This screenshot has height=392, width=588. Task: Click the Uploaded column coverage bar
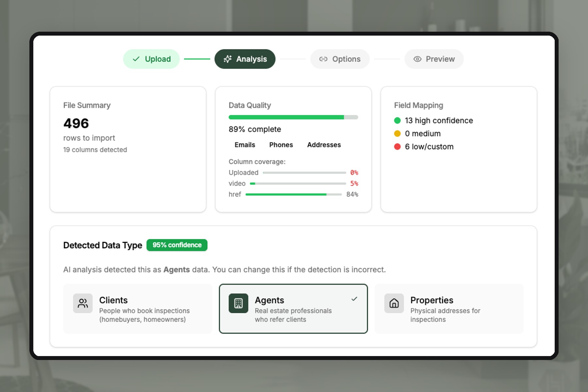(x=304, y=172)
